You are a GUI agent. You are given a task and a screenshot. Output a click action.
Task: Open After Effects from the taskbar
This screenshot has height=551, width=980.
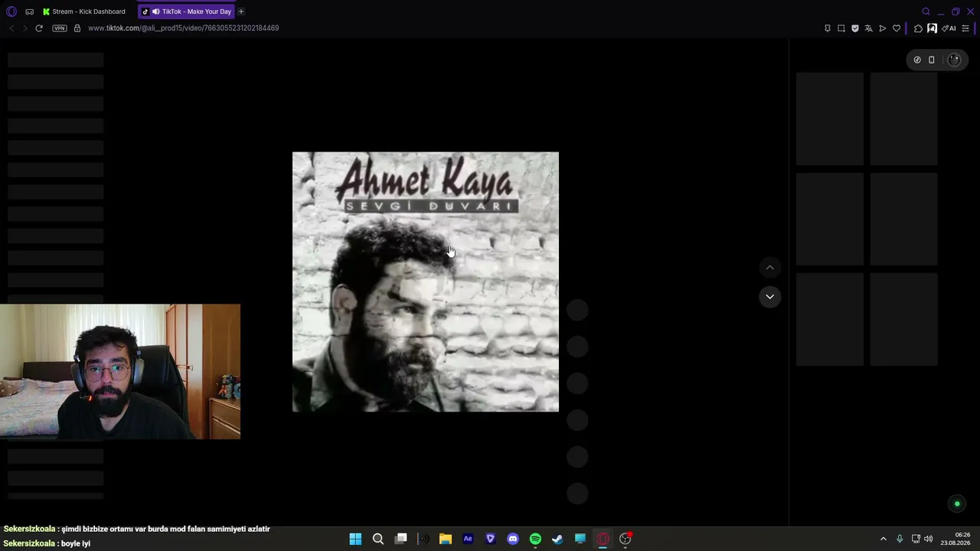click(x=468, y=539)
